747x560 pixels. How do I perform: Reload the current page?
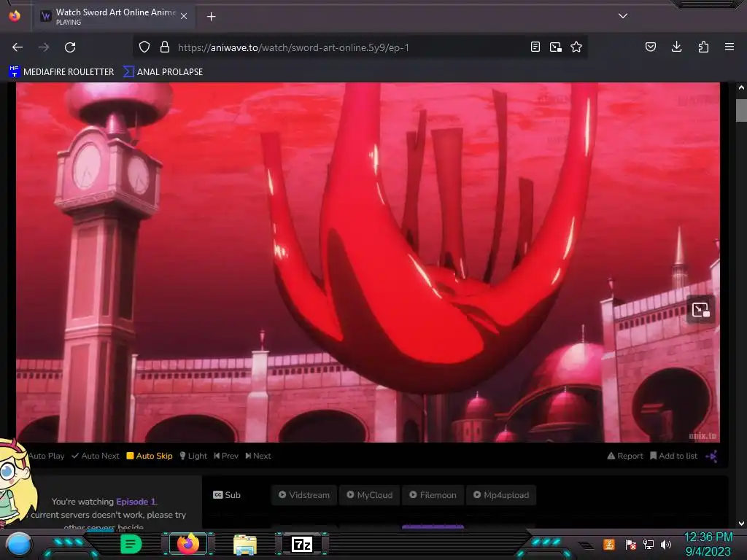[70, 47]
